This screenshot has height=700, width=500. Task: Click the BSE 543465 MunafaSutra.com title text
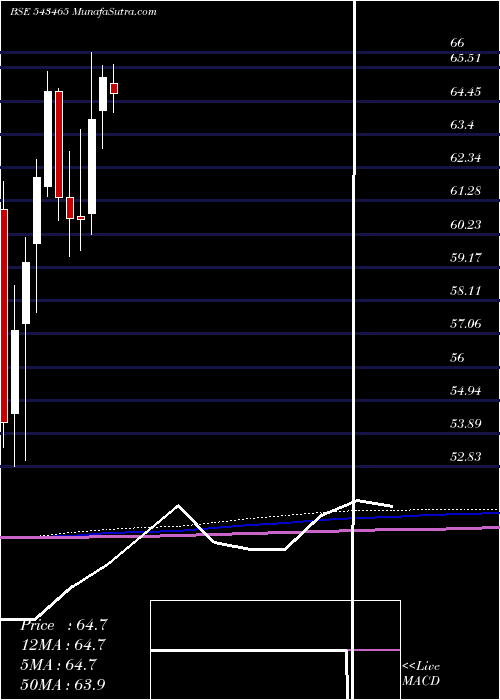coord(83,12)
